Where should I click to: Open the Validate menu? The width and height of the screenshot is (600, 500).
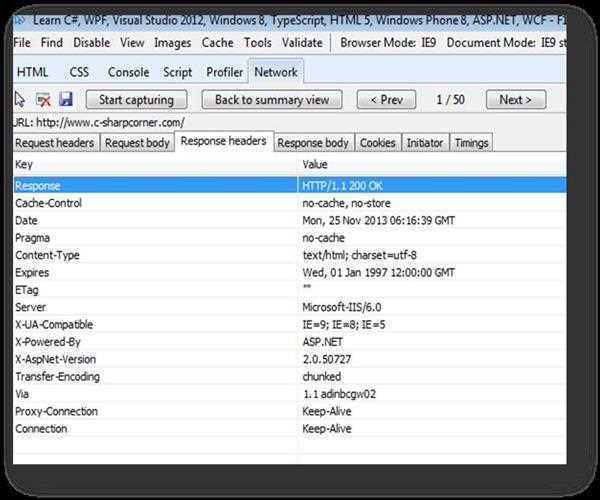(302, 43)
